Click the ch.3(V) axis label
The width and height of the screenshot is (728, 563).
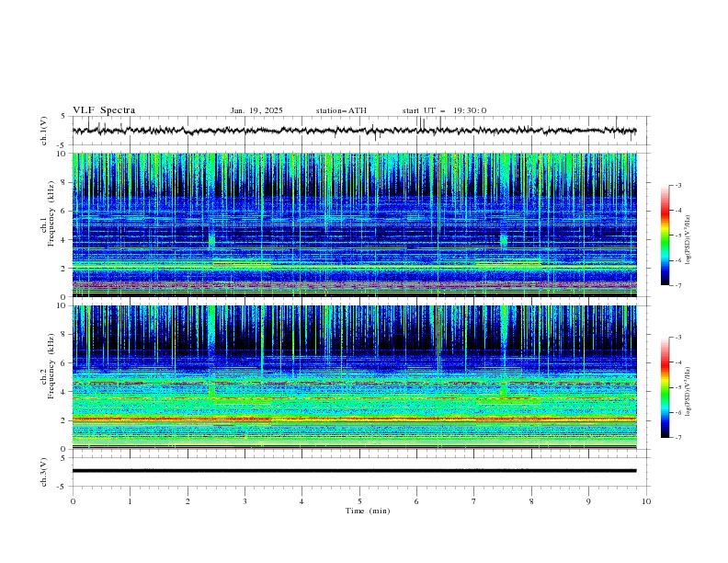click(x=44, y=472)
